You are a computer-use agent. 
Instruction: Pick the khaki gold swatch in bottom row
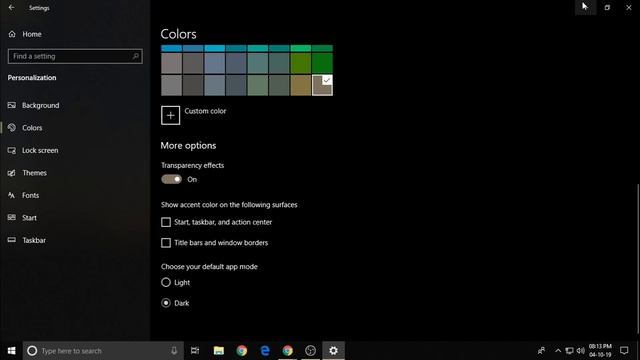point(301,85)
